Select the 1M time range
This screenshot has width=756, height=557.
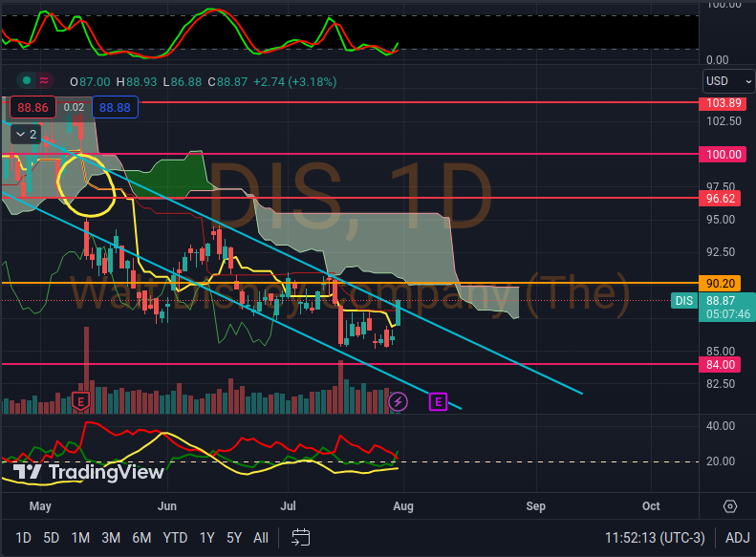pos(80,537)
